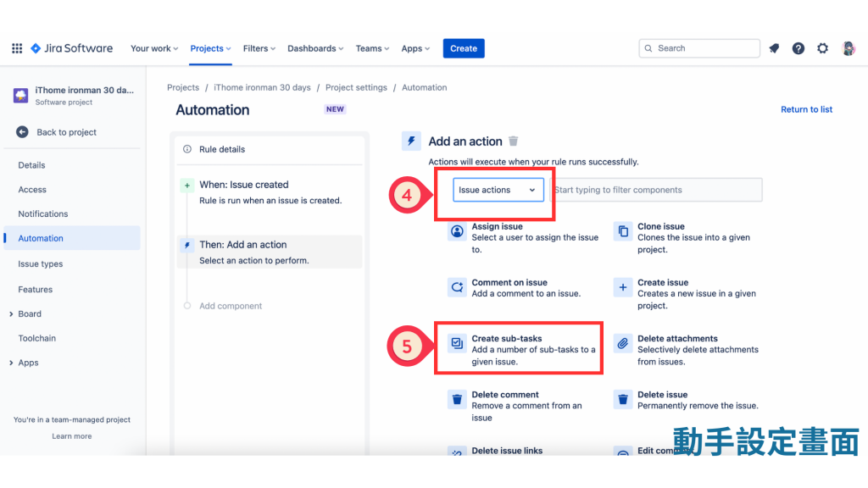The image size is (868, 488).
Task: Expand the Teams menu
Action: [x=372, y=48]
